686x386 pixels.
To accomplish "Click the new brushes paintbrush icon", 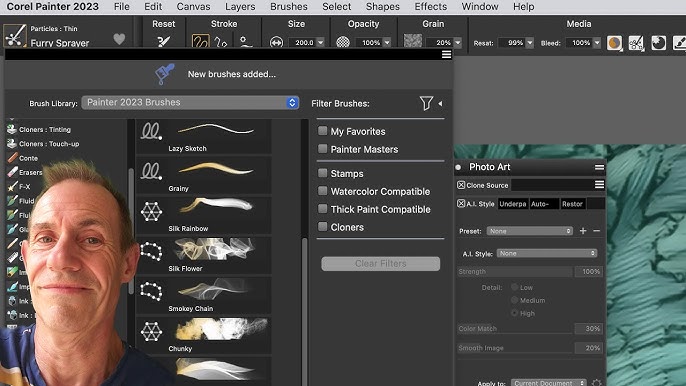I will click(x=164, y=74).
